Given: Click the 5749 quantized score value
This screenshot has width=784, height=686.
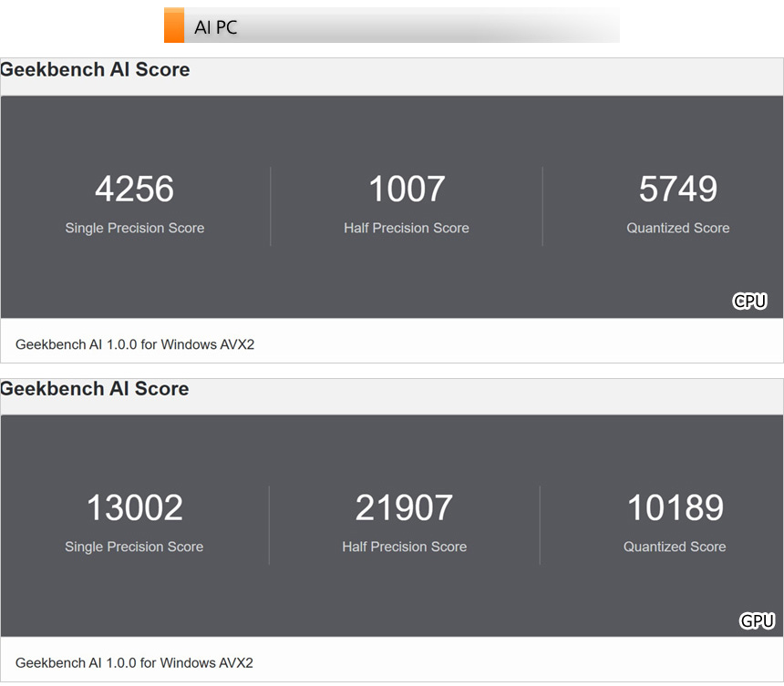Looking at the screenshot, I should (677, 189).
